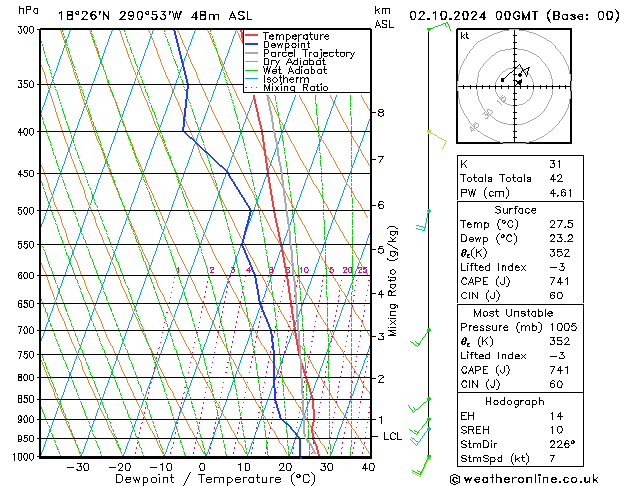This screenshot has width=629, height=486.
Task: Click the Hodograph section heading in table
Action: pos(516,401)
